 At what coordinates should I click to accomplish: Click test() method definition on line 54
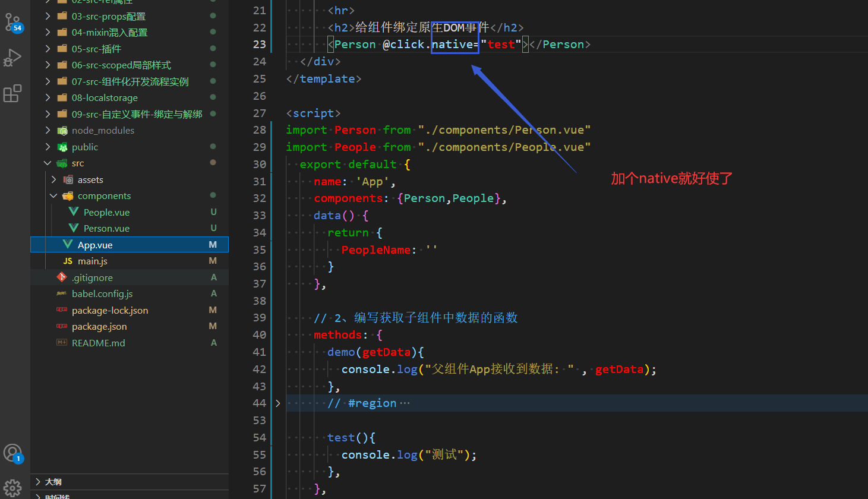pyautogui.click(x=351, y=437)
